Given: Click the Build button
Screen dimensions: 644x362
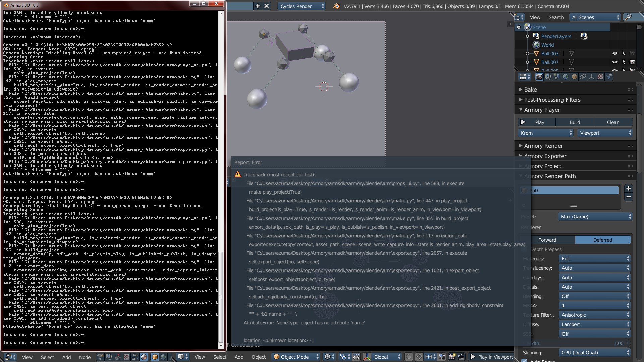Looking at the screenshot, I should [575, 122].
